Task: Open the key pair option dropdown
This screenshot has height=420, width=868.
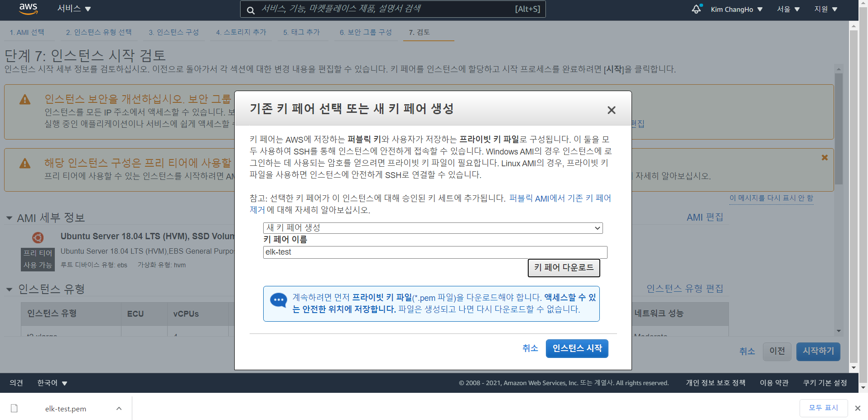Action: click(433, 228)
